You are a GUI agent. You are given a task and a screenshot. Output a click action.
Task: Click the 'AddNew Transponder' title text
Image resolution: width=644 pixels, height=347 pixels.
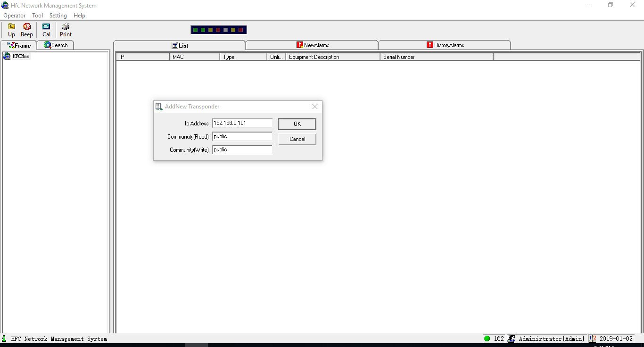tap(192, 107)
